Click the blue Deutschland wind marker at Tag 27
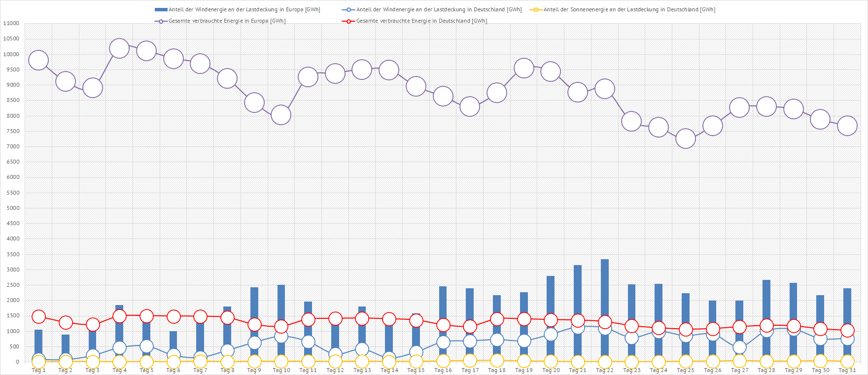Viewport: 868px width, 375px height. [739, 347]
